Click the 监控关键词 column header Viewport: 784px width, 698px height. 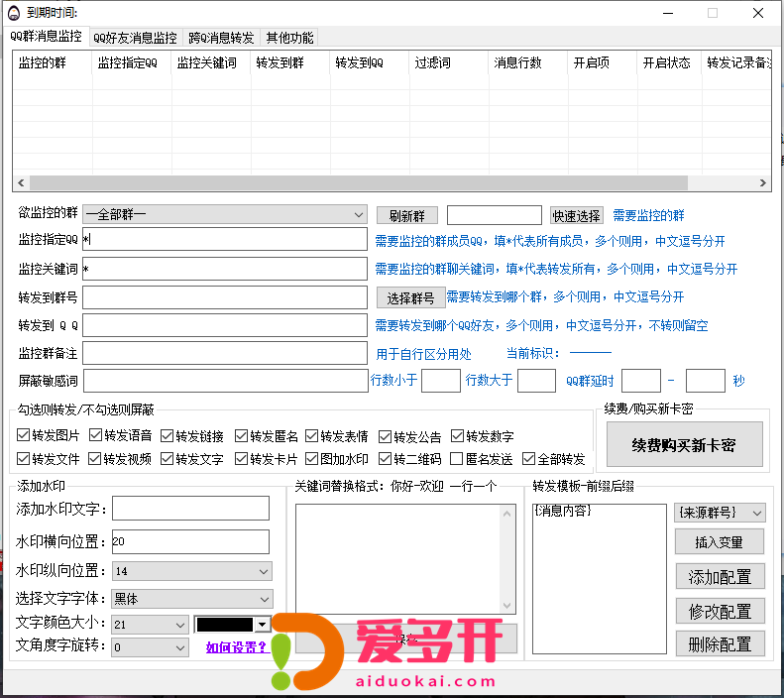tap(210, 63)
